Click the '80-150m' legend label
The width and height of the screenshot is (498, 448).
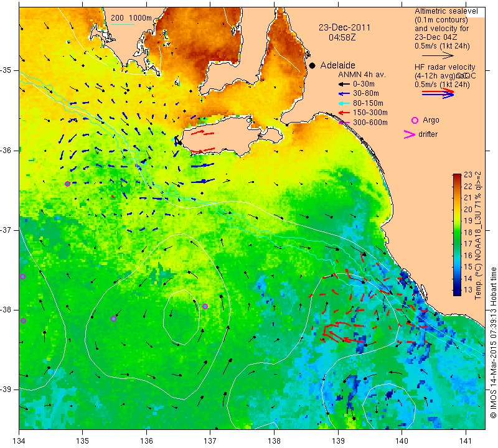(x=368, y=103)
